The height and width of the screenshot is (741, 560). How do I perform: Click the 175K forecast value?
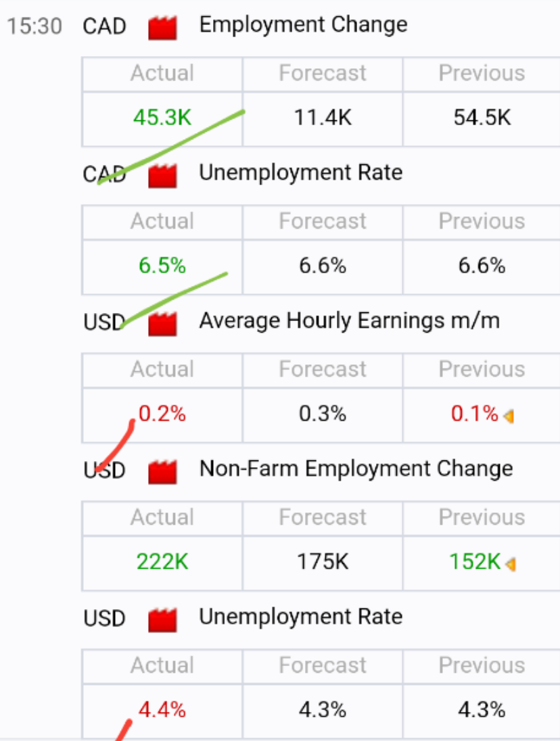323,562
